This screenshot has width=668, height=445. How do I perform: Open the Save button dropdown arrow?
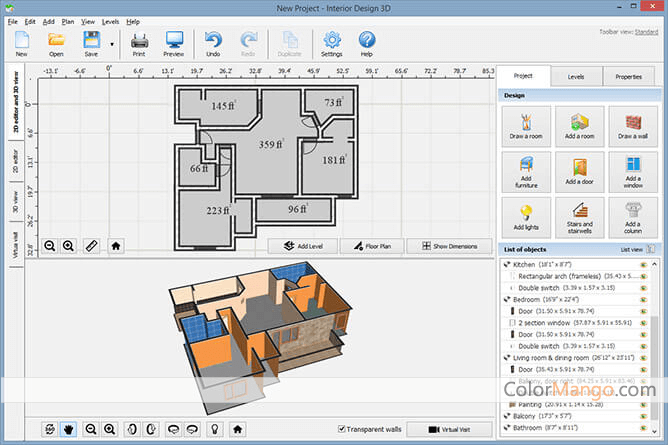(112, 44)
